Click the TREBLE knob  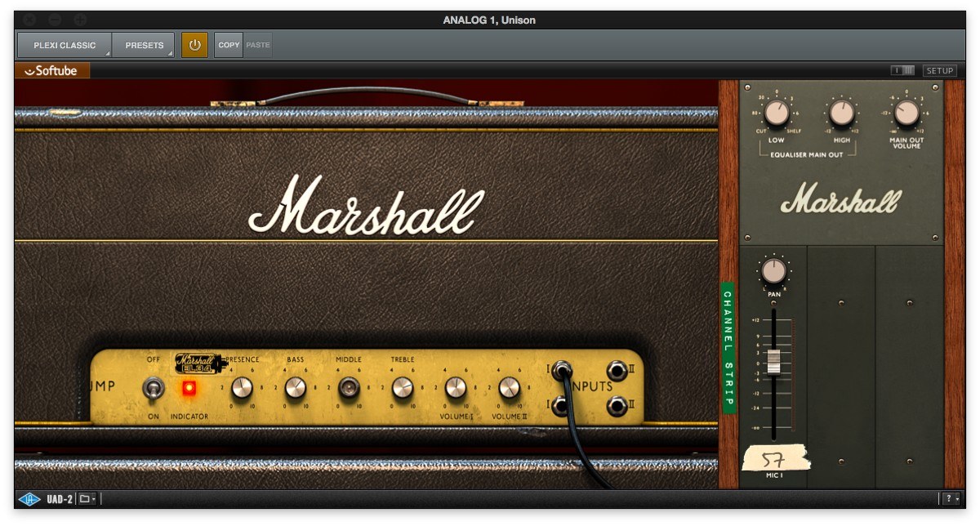tap(403, 388)
